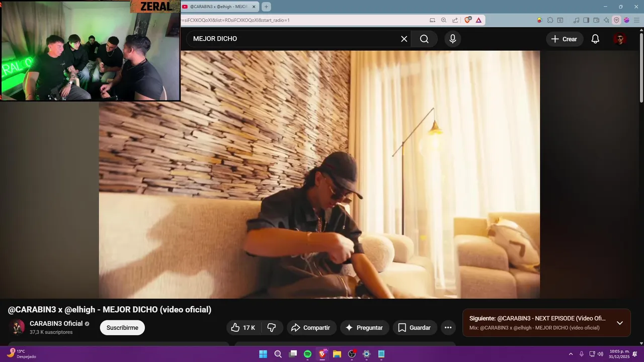This screenshot has width=644, height=362.
Task: Open a new browser tab
Action: 266,7
